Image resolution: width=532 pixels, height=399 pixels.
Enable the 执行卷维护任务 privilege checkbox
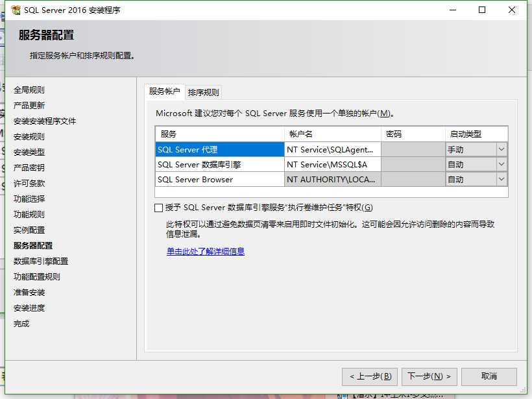(x=158, y=208)
